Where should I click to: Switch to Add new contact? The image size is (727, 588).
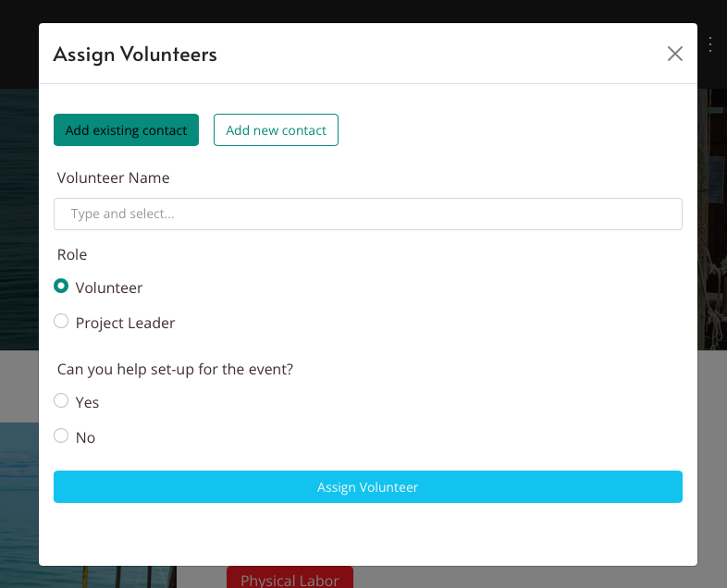(x=276, y=130)
